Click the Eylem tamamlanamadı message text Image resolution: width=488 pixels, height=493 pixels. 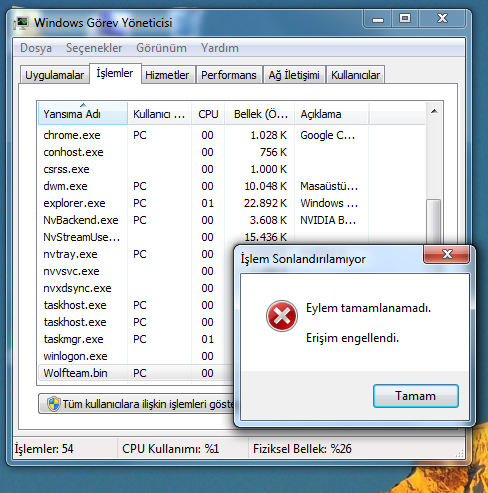click(368, 308)
